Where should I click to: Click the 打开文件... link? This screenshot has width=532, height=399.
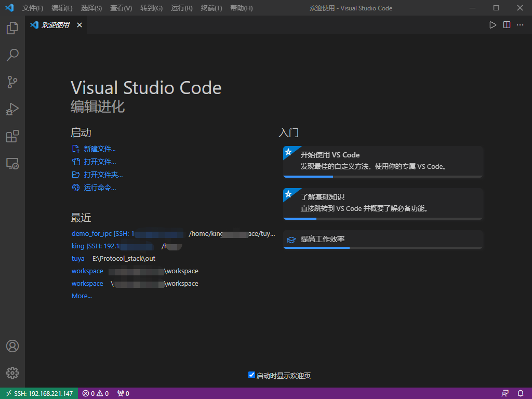[x=94, y=162]
